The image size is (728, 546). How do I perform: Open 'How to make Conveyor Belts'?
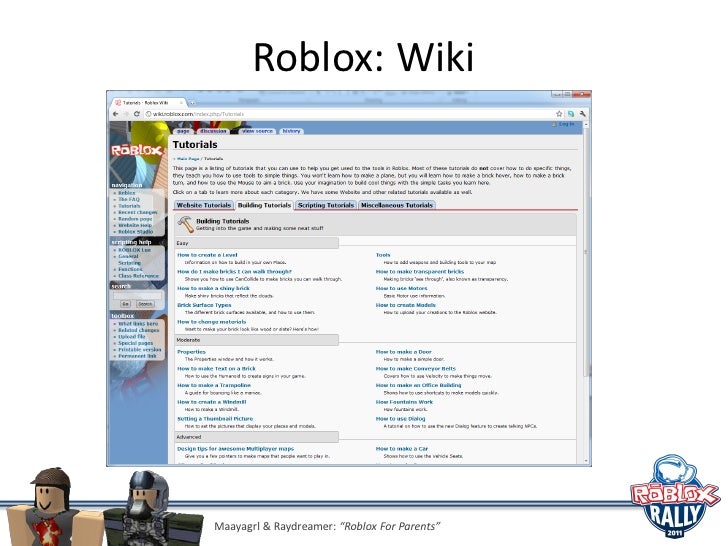coord(416,369)
